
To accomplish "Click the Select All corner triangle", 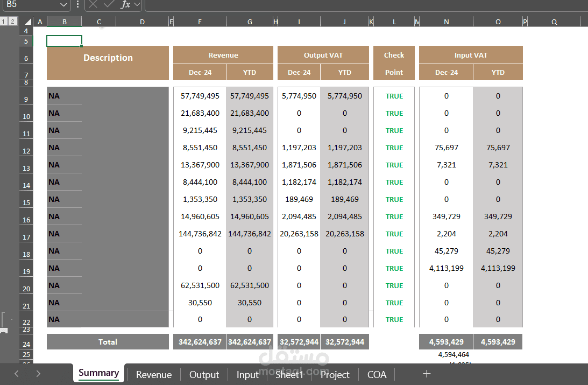I will (27, 22).
